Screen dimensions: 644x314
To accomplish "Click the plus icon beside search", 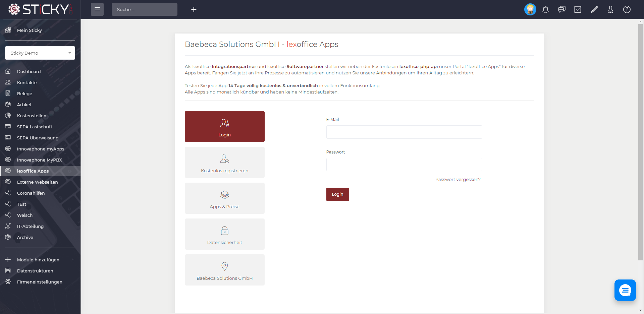I will 194,9.
